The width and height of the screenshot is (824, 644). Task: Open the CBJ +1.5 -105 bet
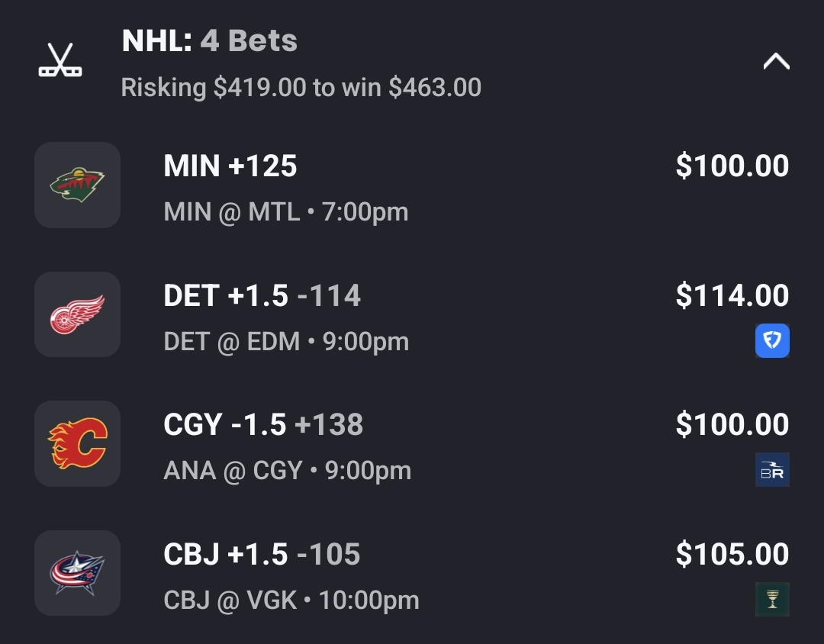262,555
